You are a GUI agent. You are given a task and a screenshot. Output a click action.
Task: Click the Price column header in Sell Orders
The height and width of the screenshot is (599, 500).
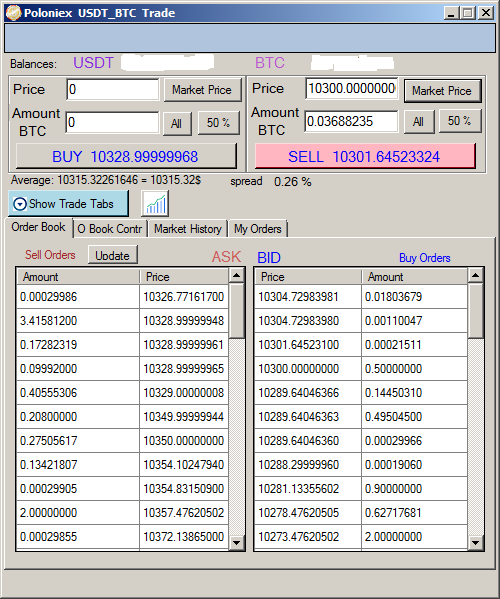(x=184, y=277)
